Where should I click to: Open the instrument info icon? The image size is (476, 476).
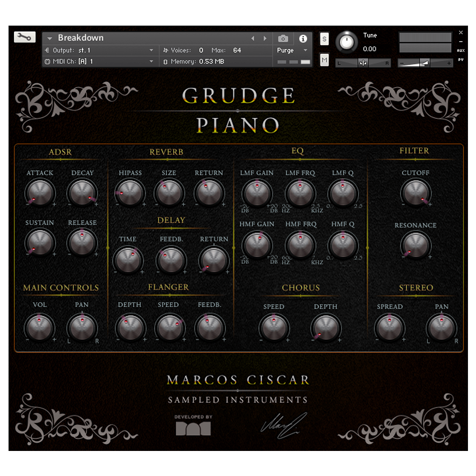coord(303,39)
